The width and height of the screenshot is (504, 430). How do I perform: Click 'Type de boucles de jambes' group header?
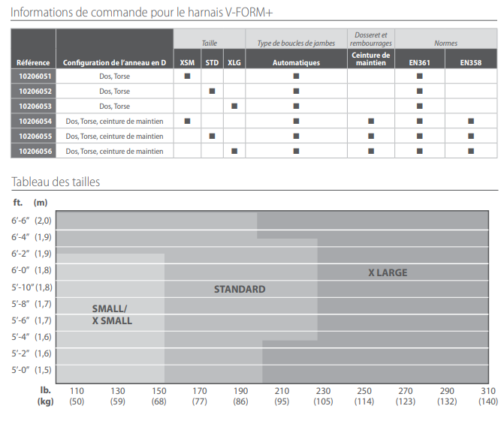point(296,44)
